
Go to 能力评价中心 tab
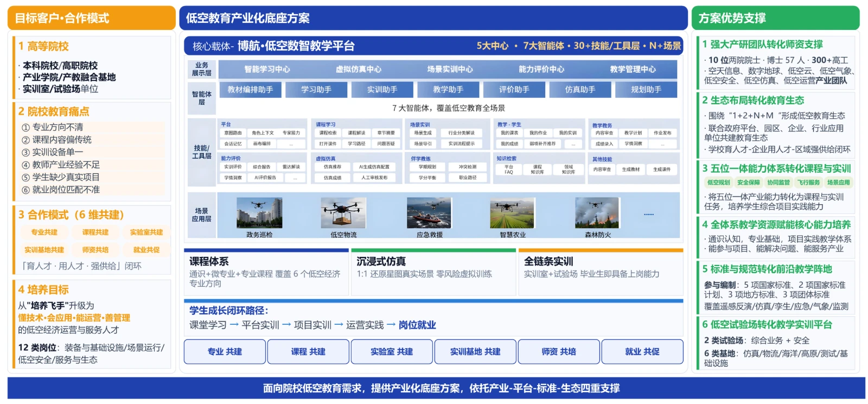541,70
